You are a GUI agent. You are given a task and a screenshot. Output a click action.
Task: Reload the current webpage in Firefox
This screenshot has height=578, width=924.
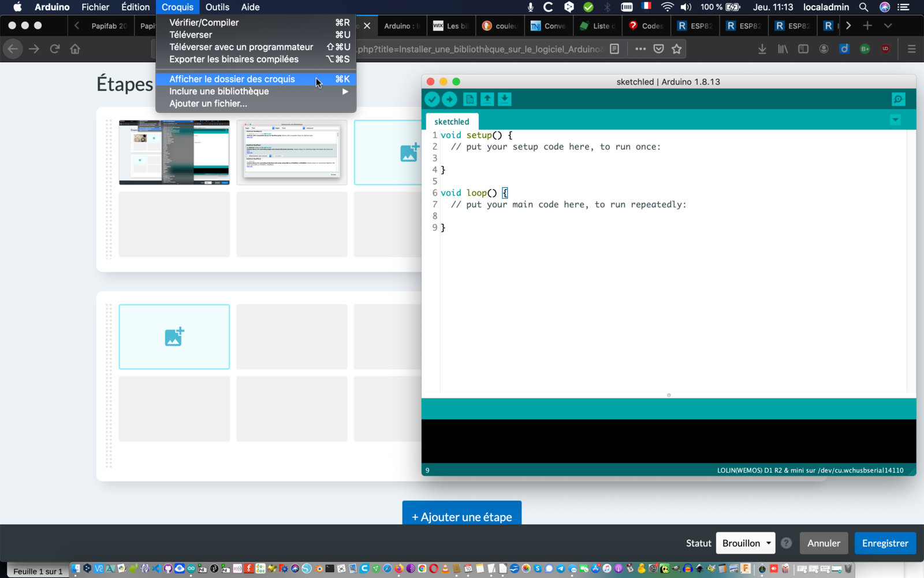click(54, 49)
